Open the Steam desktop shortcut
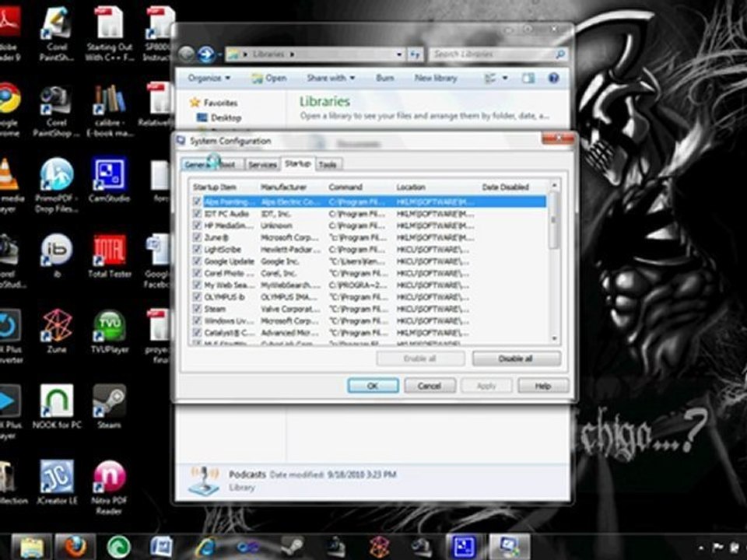 pos(109,406)
